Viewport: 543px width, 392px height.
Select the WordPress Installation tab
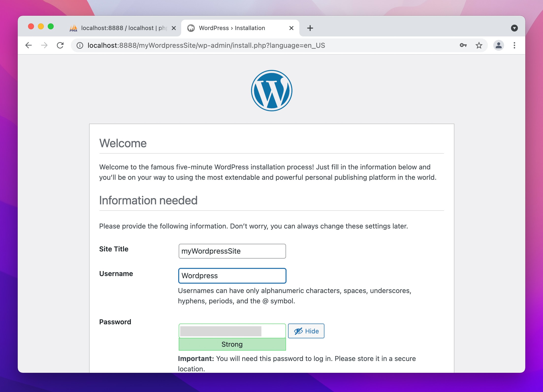click(x=231, y=28)
